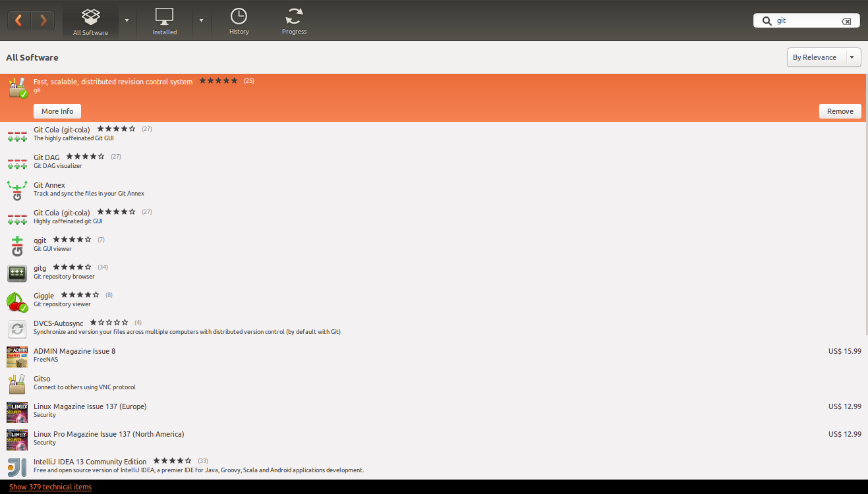Show the Progress view

pos(294,22)
